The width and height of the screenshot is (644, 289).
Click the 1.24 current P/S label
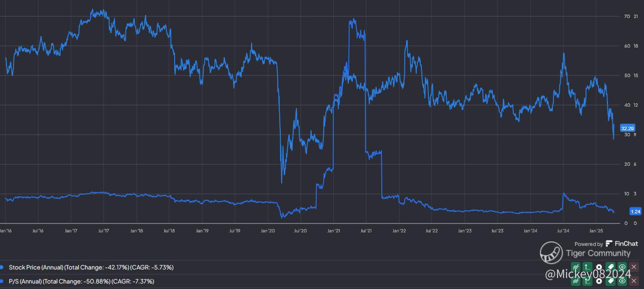point(635,211)
